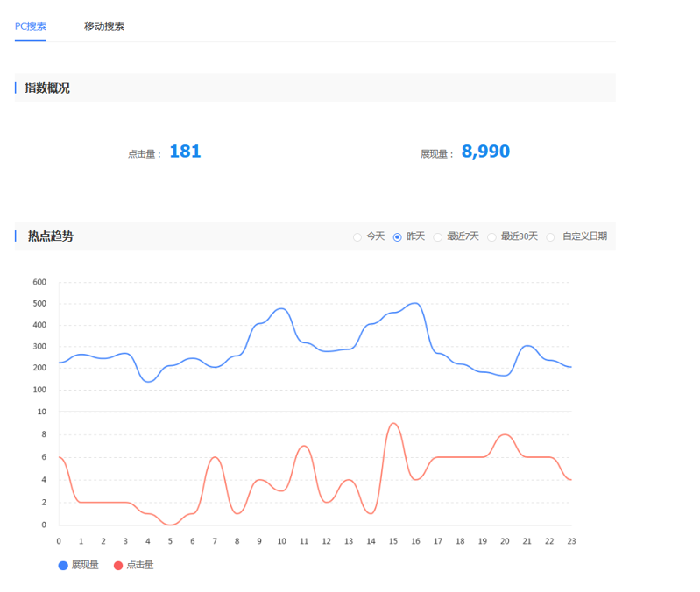Click y-axis label 500

tap(39, 303)
